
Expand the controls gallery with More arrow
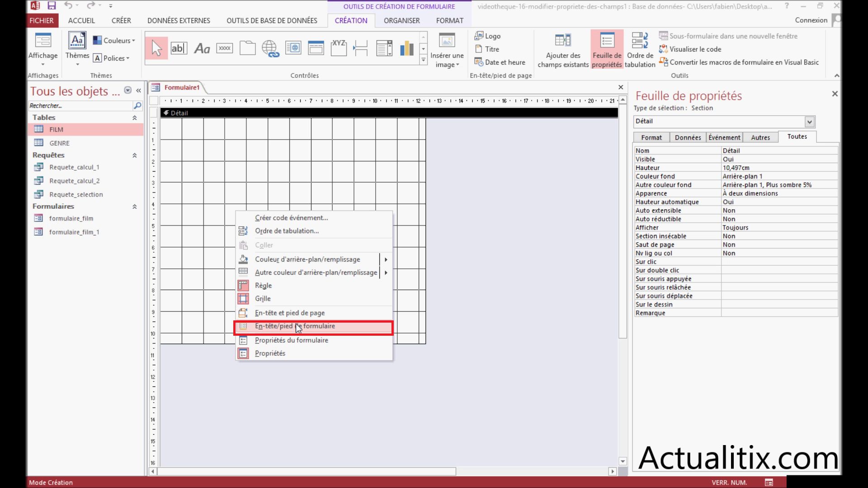coord(424,60)
